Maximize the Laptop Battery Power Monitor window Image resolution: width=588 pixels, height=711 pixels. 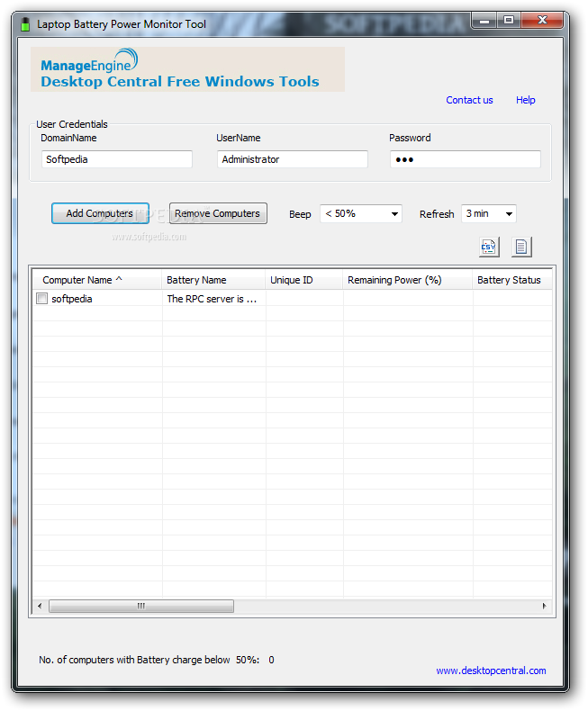tap(509, 20)
